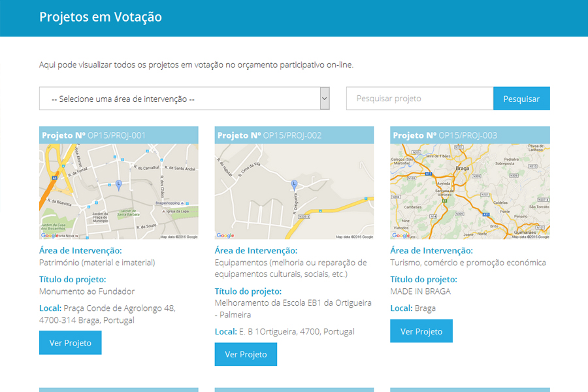Click the header Projeto Nº OP15/PROJ-001
This screenshot has width=588, height=392.
click(119, 135)
